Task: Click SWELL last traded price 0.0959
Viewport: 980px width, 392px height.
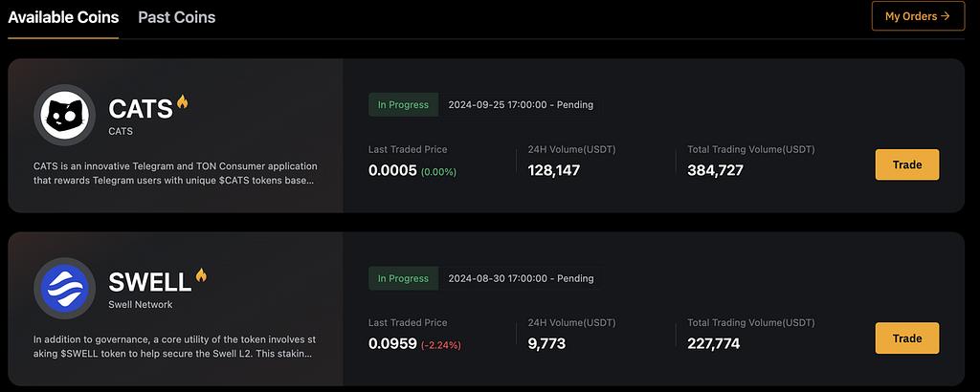Action: [x=390, y=343]
